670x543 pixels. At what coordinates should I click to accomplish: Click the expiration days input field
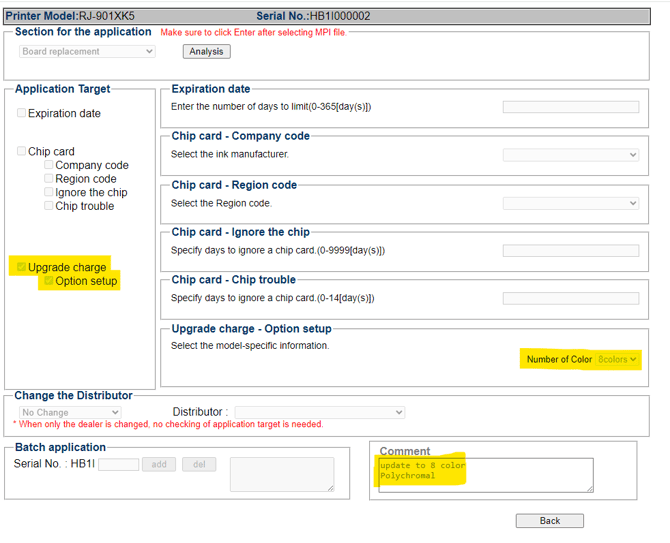570,107
